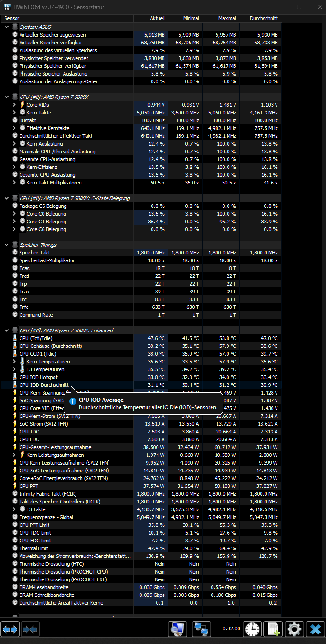Viewport: 326px width, 644px height.
Task: Click the HWiNFO64 title bar app icon
Action: coord(7,7)
